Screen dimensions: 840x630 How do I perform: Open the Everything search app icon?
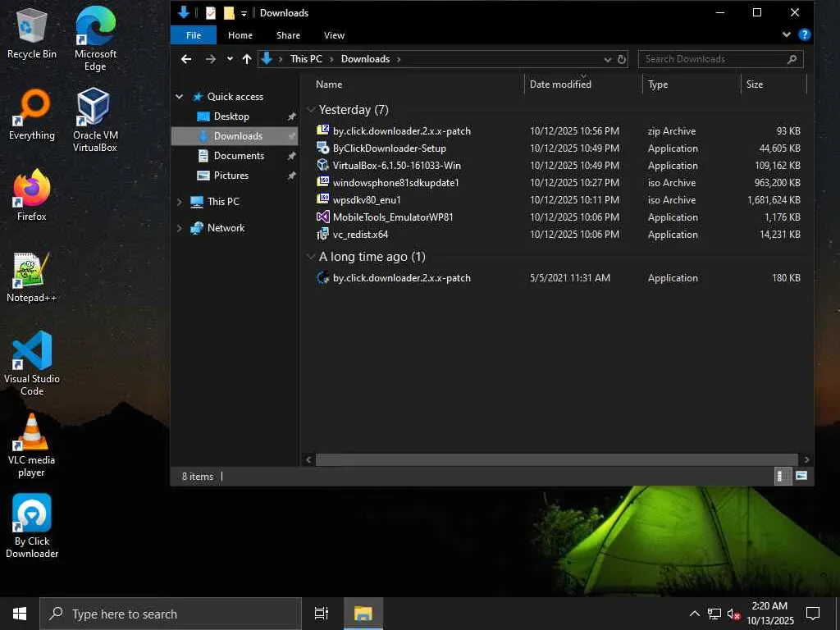point(32,113)
